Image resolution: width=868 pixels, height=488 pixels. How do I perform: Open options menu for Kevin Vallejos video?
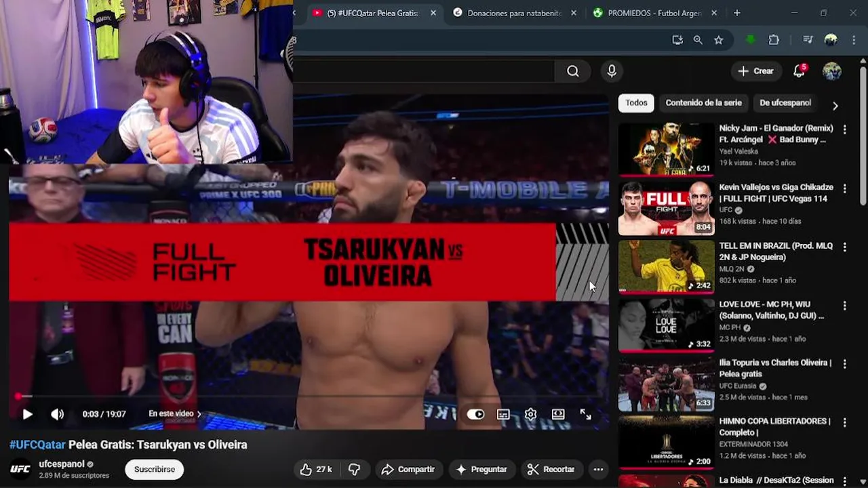(x=845, y=188)
